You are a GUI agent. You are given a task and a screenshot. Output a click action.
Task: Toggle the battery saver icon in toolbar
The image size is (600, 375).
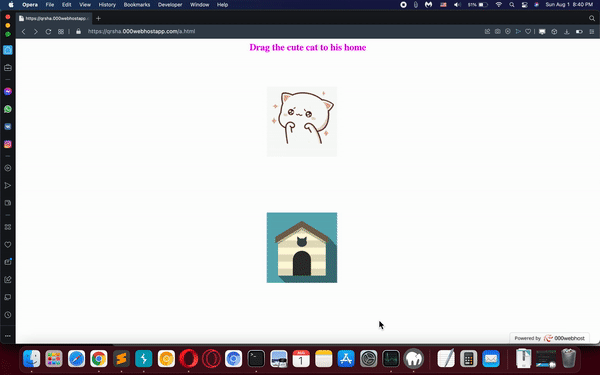click(579, 31)
